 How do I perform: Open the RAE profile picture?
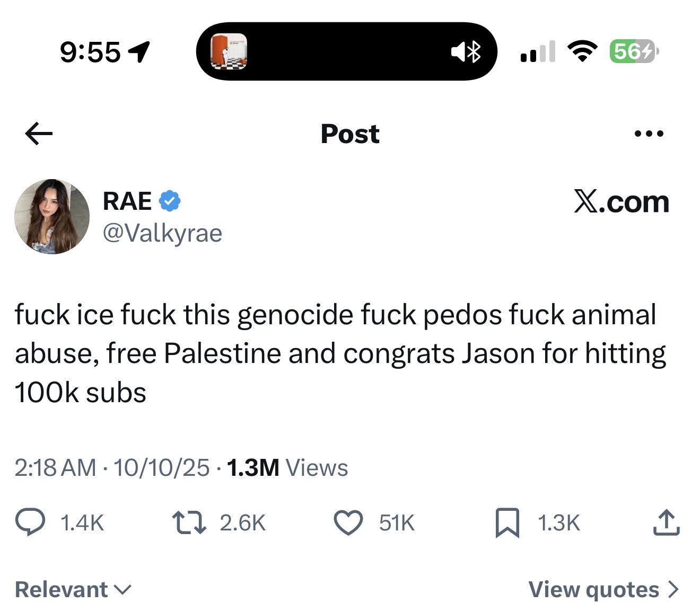[x=52, y=216]
